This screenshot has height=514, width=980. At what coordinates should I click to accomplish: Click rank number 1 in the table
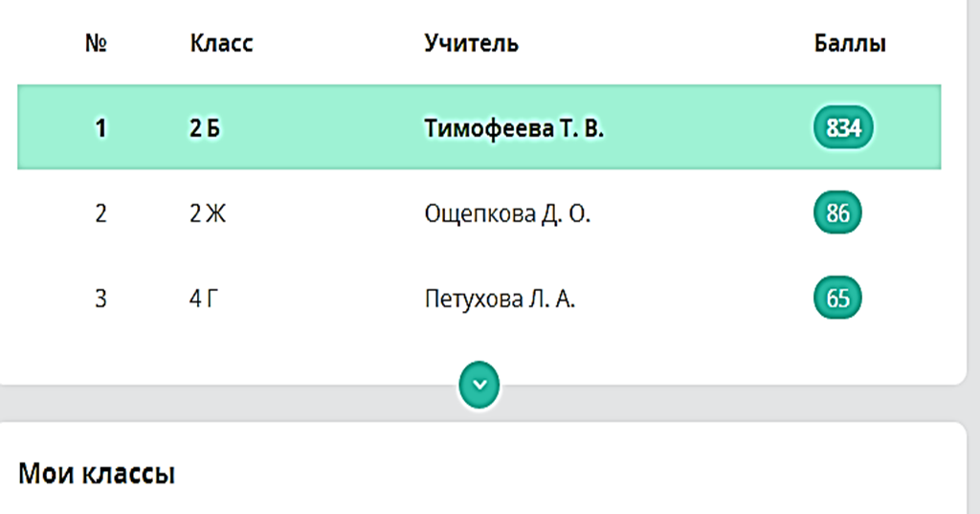[100, 128]
